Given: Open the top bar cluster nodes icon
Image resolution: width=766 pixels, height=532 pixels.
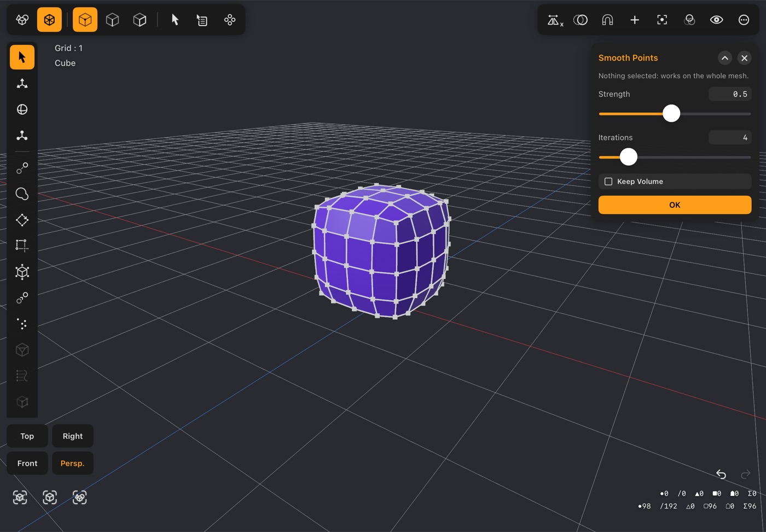Looking at the screenshot, I should click(230, 20).
